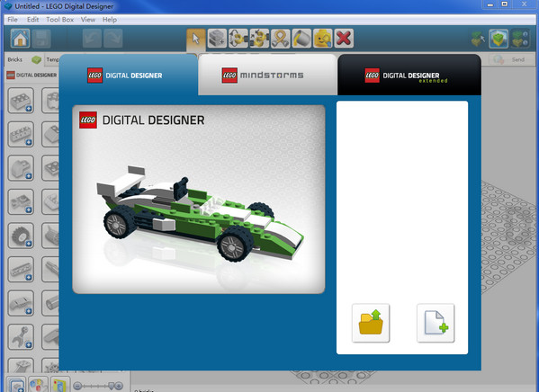539x392 pixels.
Task: Select the red X Delete tool
Action: (x=344, y=38)
